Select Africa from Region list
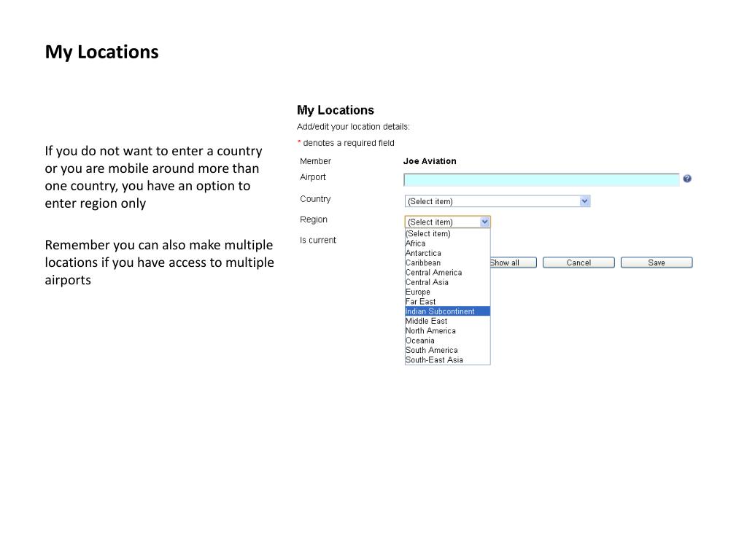The image size is (747, 560). [x=447, y=244]
